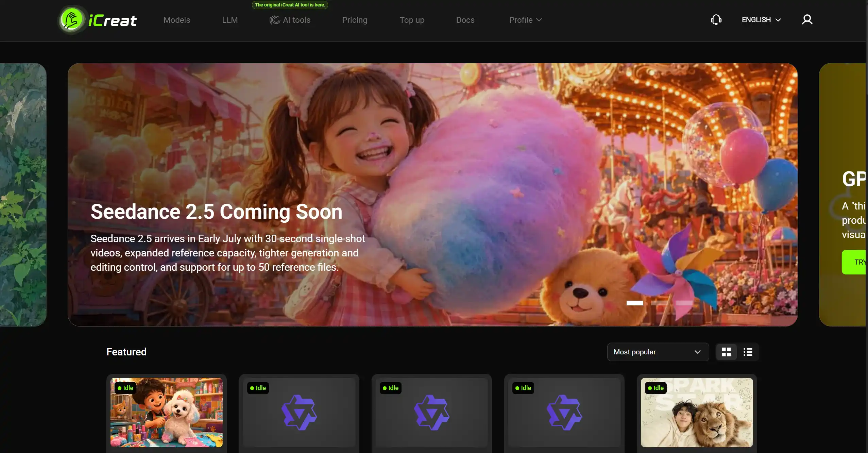The image size is (868, 453).
Task: Expand the Profile menu
Action: click(525, 20)
